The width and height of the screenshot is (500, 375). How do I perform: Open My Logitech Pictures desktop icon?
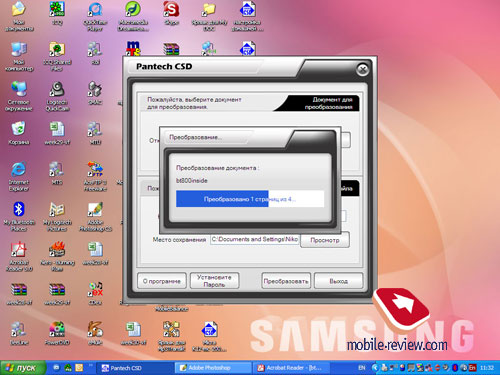click(57, 216)
